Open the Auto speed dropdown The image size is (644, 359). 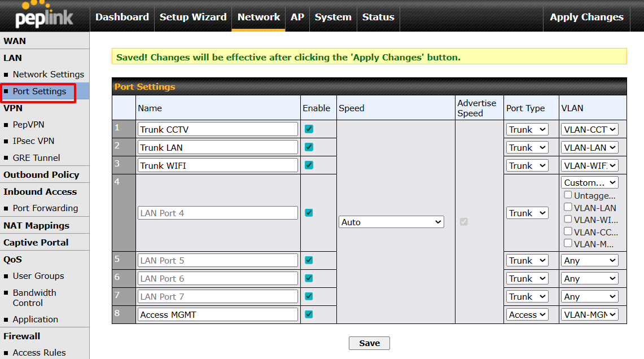coord(391,222)
